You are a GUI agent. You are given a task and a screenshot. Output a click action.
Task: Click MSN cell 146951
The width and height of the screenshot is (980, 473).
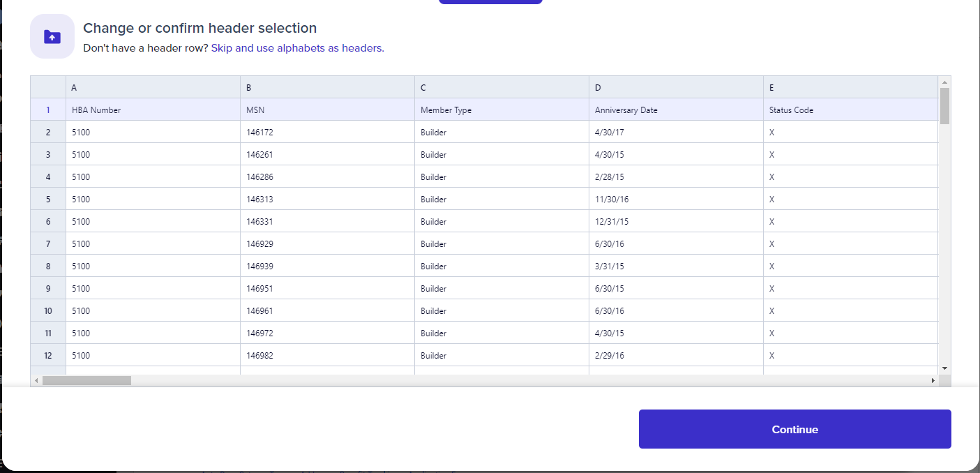pos(327,288)
